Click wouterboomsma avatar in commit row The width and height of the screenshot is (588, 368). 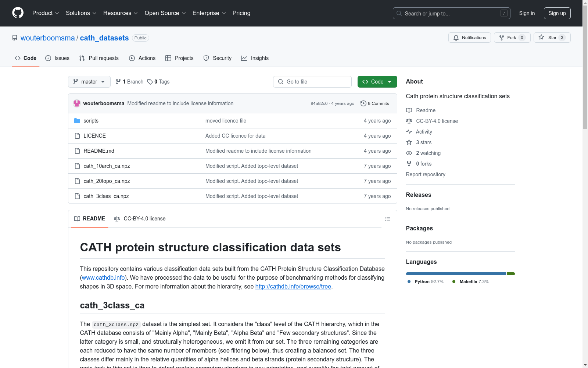[77, 103]
